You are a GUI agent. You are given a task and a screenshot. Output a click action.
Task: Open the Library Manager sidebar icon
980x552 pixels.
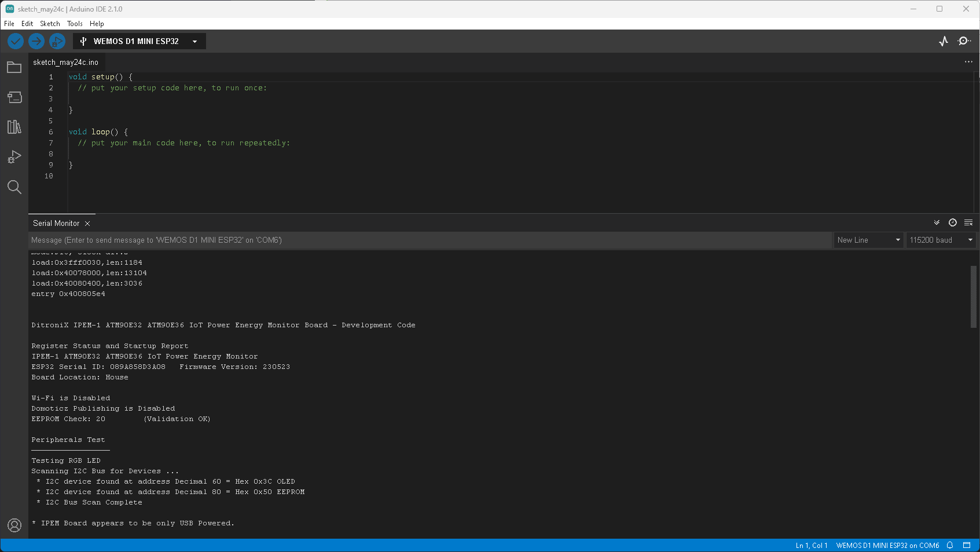(x=14, y=127)
